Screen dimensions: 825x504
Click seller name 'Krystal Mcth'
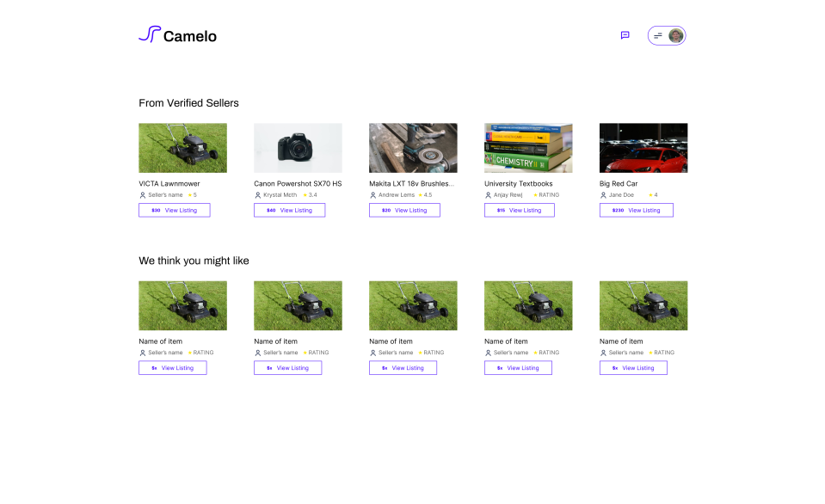pos(280,195)
